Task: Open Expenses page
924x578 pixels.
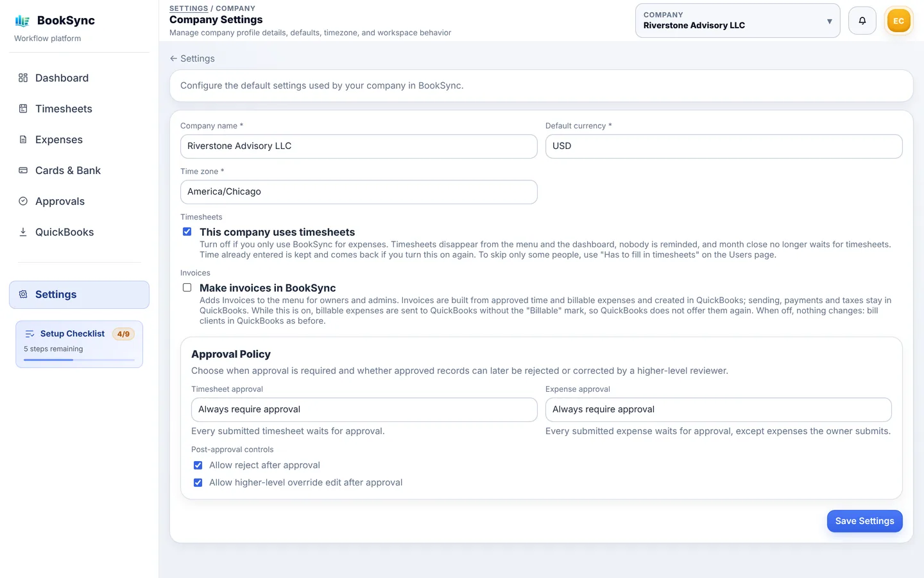Action: click(x=79, y=139)
